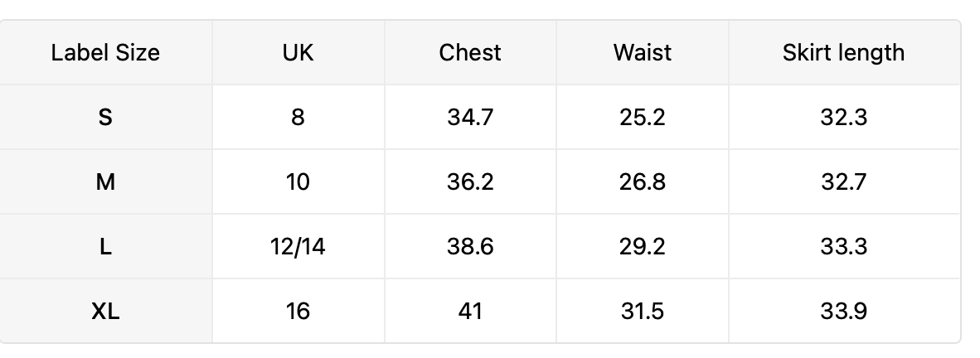Viewport: 980px width, 358px height.
Task: Select chest value 38.6
Action: [470, 247]
